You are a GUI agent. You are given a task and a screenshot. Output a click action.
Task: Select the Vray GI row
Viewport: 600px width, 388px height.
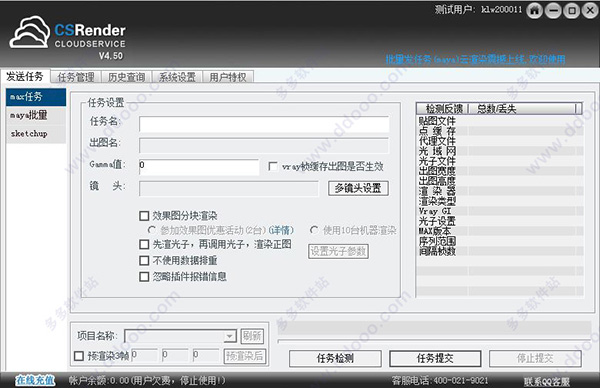click(x=500, y=211)
